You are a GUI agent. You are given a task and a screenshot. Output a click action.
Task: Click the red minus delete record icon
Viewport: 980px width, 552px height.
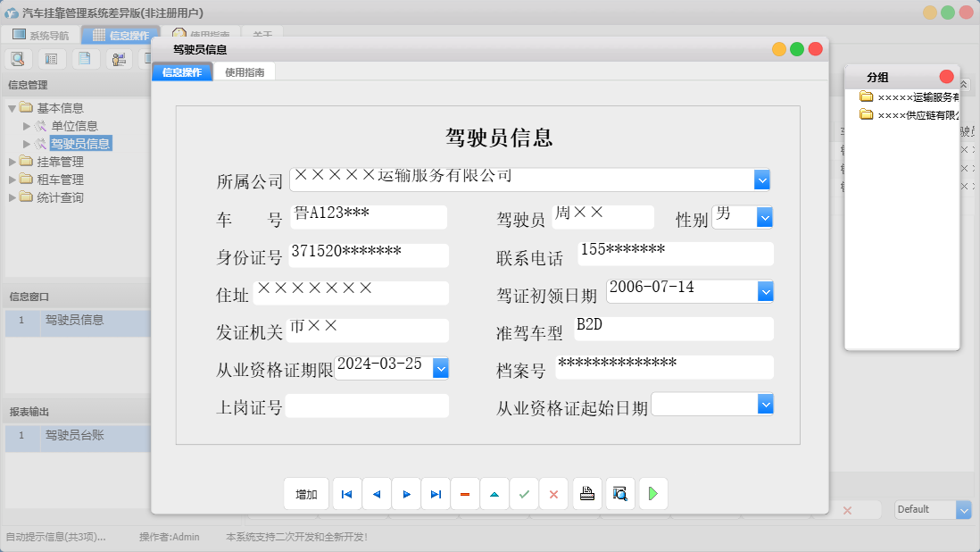click(x=465, y=493)
